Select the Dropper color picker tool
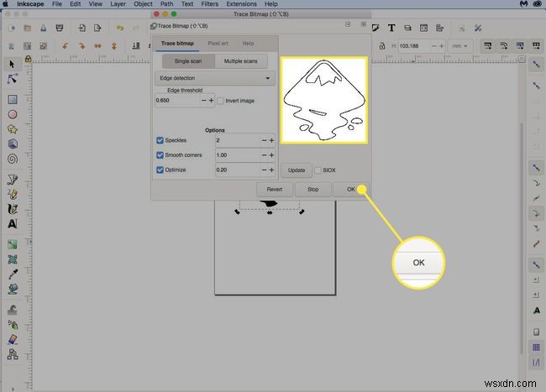Screen dimensions: 546x392 pos(13,274)
